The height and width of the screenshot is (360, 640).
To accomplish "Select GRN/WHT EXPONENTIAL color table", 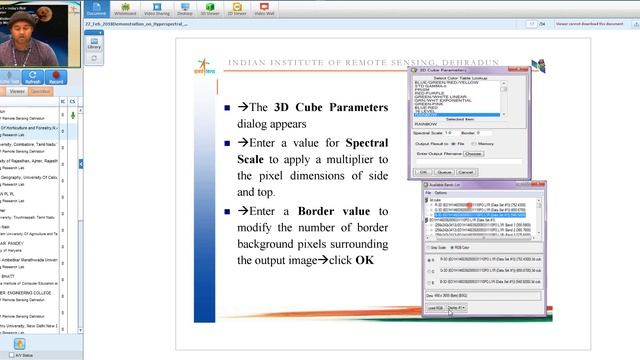I will (x=443, y=100).
